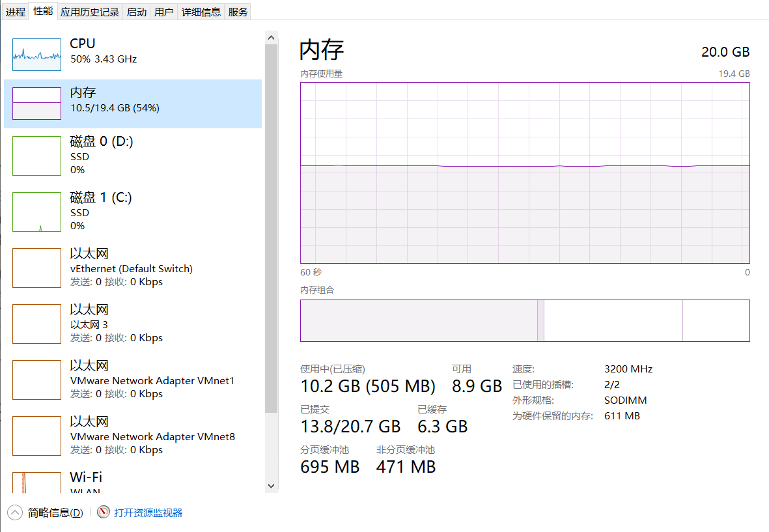Click the resource monitor icon
769x532 pixels.
click(x=104, y=512)
